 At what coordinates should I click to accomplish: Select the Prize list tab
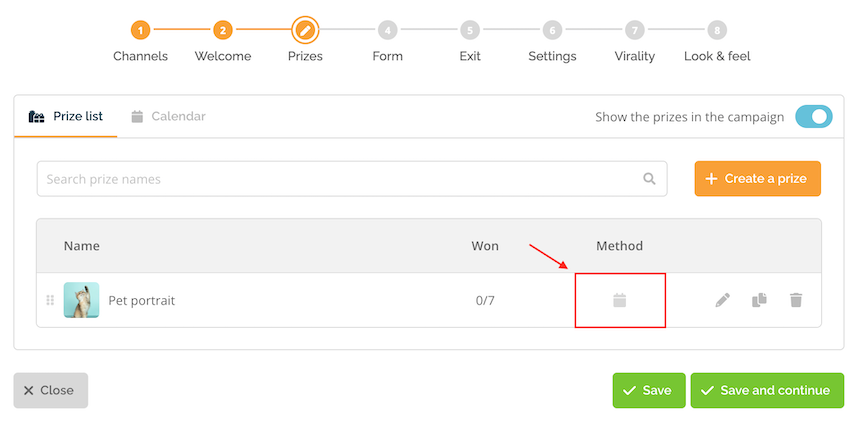pyautogui.click(x=66, y=116)
